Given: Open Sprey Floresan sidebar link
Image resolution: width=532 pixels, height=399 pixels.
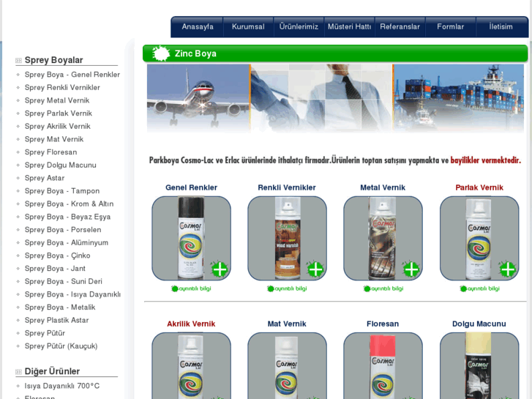Looking at the screenshot, I should (x=51, y=152).
